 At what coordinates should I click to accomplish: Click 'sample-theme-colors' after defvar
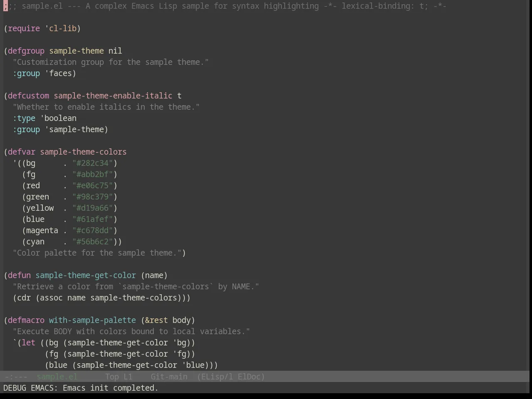click(83, 152)
